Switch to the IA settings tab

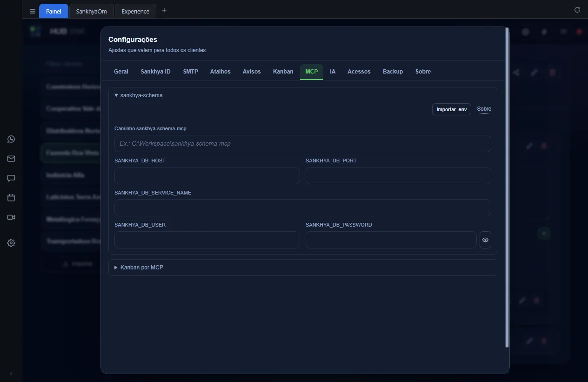[333, 72]
